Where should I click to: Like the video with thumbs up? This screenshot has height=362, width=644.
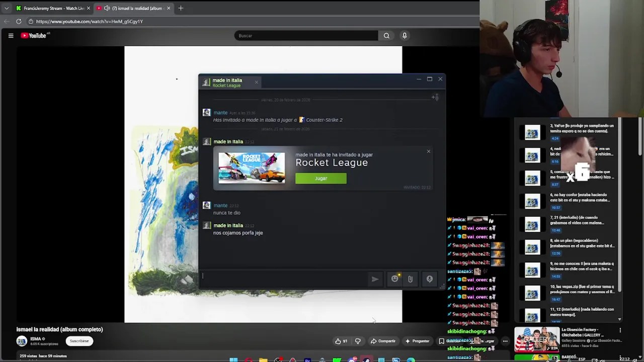[x=341, y=341]
